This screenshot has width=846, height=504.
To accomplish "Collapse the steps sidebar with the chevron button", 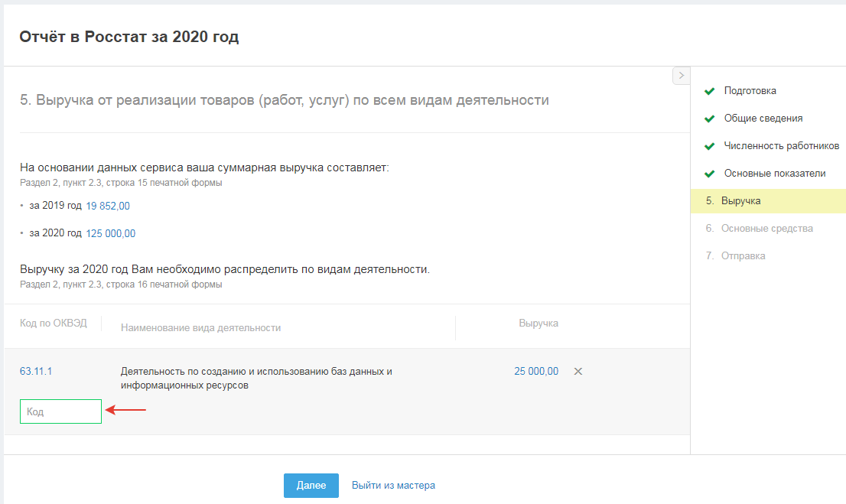I will 681,76.
